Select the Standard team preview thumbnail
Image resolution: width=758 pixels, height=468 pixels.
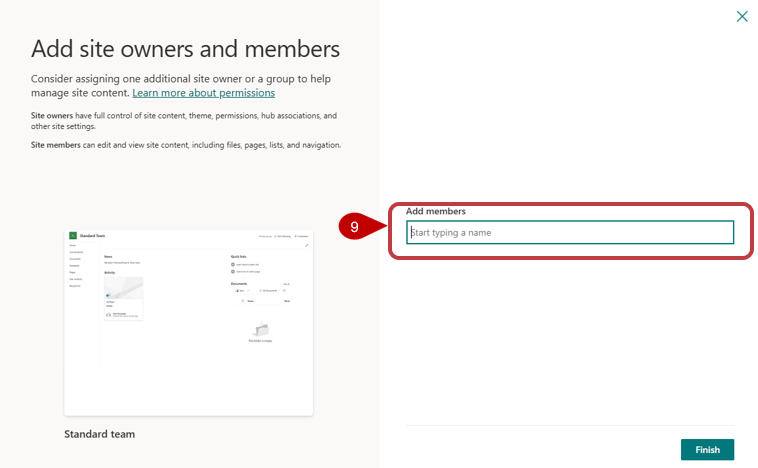coord(189,322)
